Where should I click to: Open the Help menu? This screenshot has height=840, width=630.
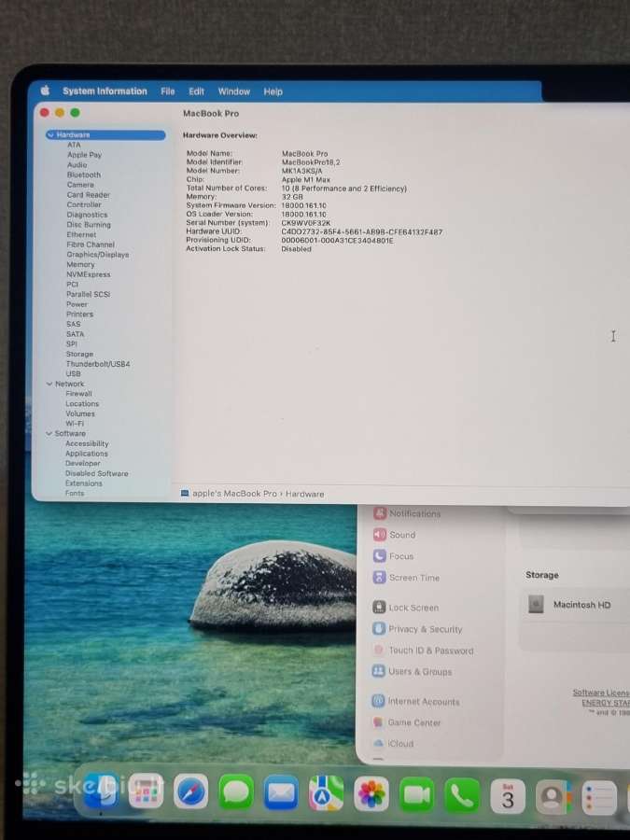tap(273, 91)
